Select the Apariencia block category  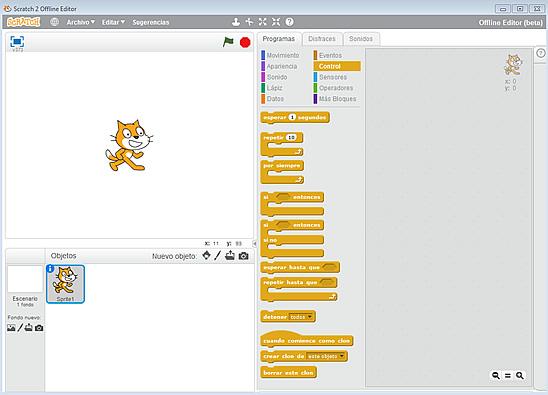pyautogui.click(x=279, y=66)
